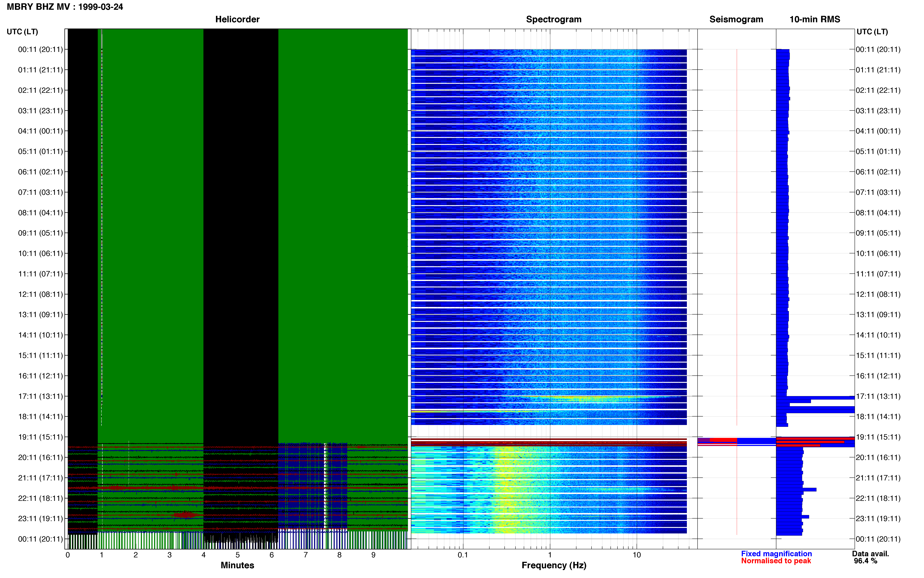
Task: Click the '96.4 %' availability value
Action: [865, 561]
